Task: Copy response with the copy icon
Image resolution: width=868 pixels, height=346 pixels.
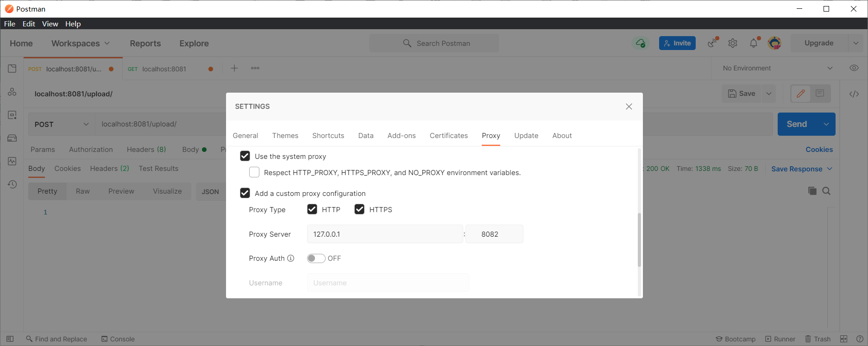Action: click(812, 191)
